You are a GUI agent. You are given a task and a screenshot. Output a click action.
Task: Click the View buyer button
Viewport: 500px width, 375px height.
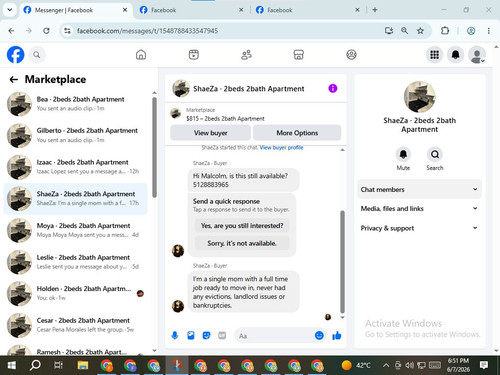point(210,133)
